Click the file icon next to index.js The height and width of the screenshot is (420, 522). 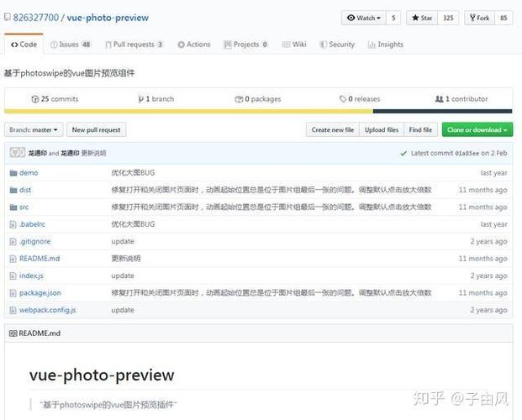13,276
